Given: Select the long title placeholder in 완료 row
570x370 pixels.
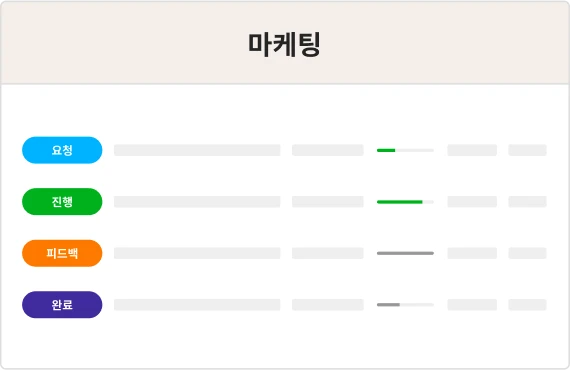Looking at the screenshot, I should (197, 305).
